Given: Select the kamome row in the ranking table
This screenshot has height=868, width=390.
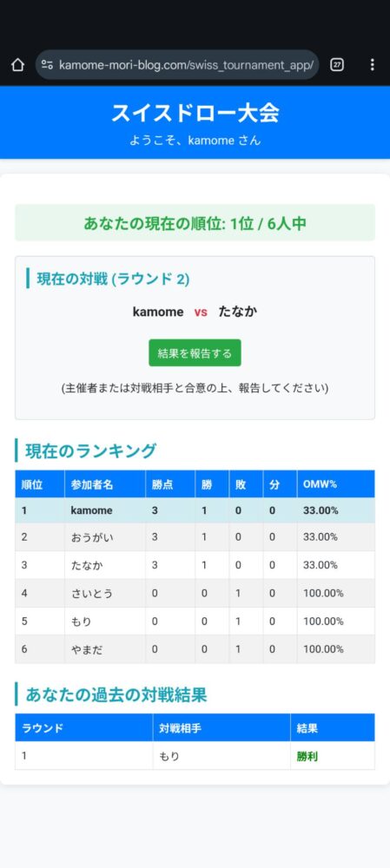Looking at the screenshot, I should pyautogui.click(x=195, y=510).
